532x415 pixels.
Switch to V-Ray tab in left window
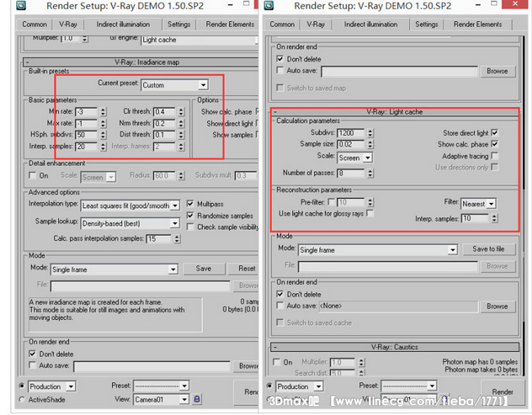click(68, 25)
